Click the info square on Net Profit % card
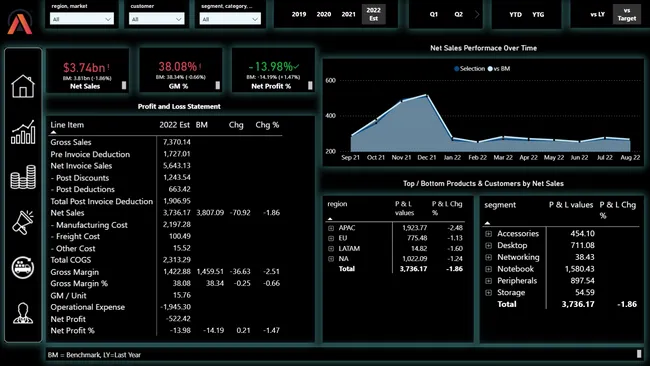 click(x=310, y=85)
